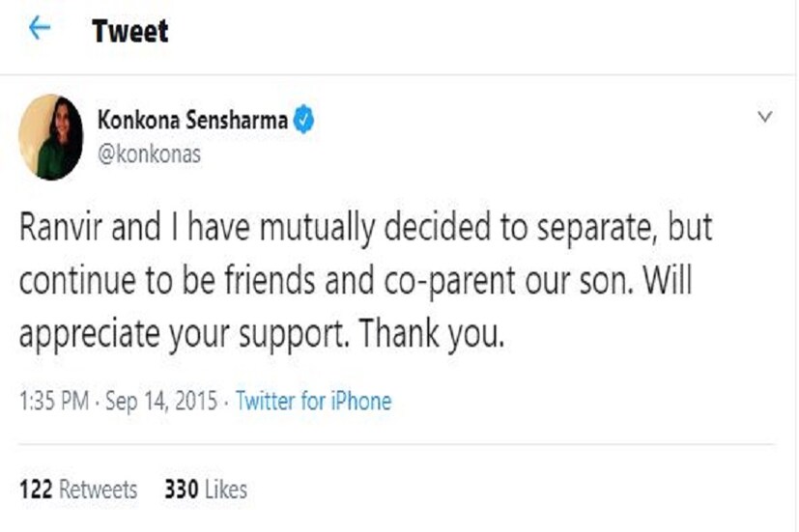Click the blue verified badge

tap(305, 123)
